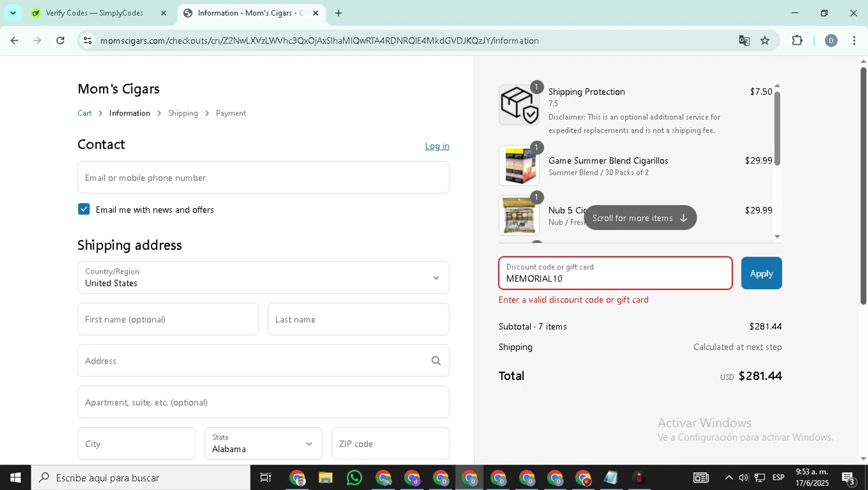Image resolution: width=868 pixels, height=490 pixels.
Task: Click the Cart breadcrumb link
Action: [x=84, y=113]
